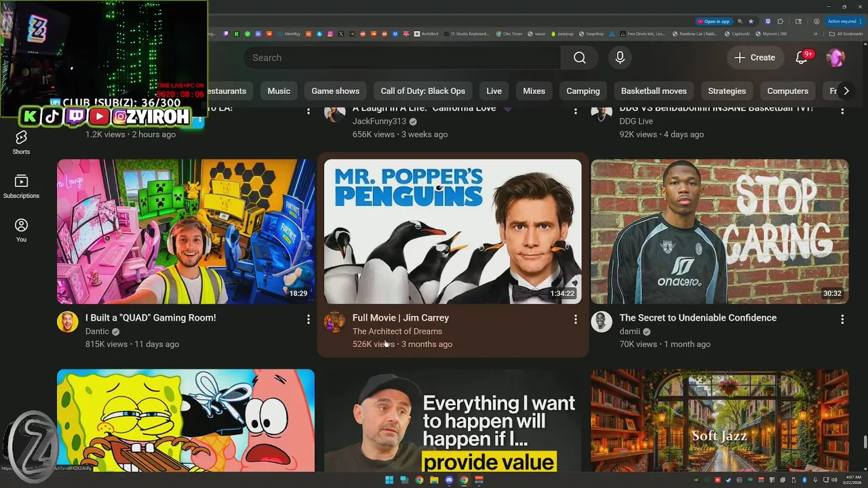Open The Secret to Undeniable Confidence title

click(x=698, y=318)
